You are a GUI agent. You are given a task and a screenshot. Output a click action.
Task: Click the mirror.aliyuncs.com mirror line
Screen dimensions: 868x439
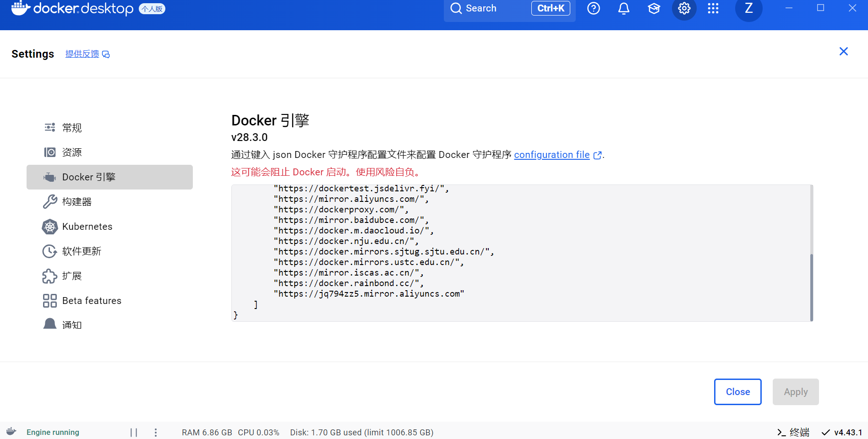coord(351,199)
